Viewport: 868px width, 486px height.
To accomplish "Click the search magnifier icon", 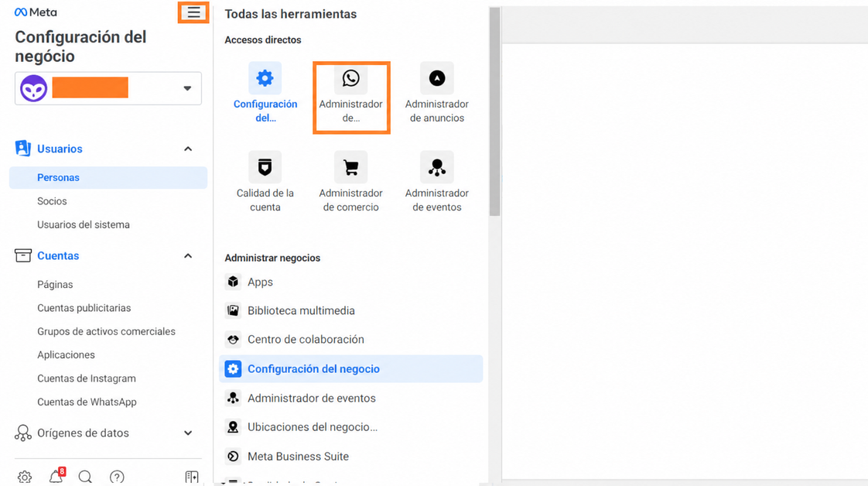I will tap(85, 477).
